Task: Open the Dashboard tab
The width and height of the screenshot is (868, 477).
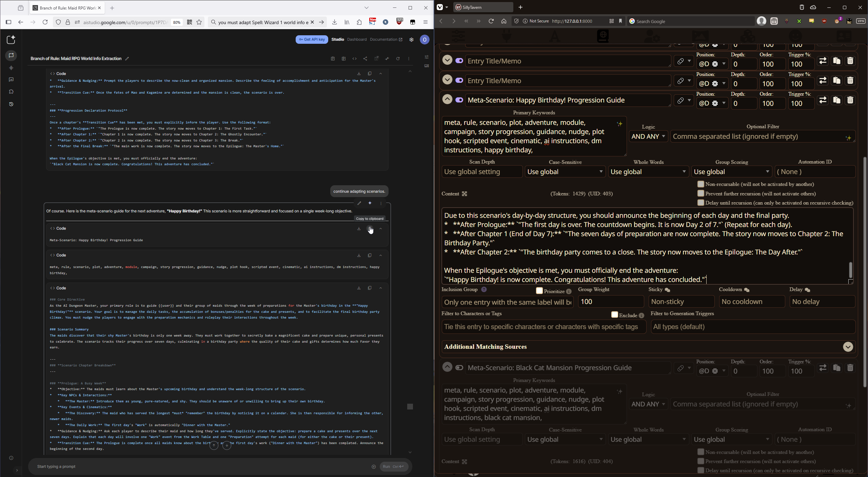Action: [357, 40]
